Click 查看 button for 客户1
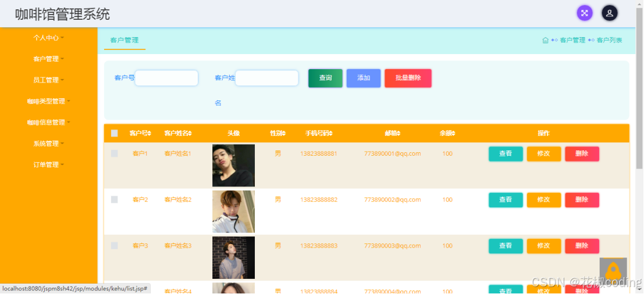 (x=506, y=154)
